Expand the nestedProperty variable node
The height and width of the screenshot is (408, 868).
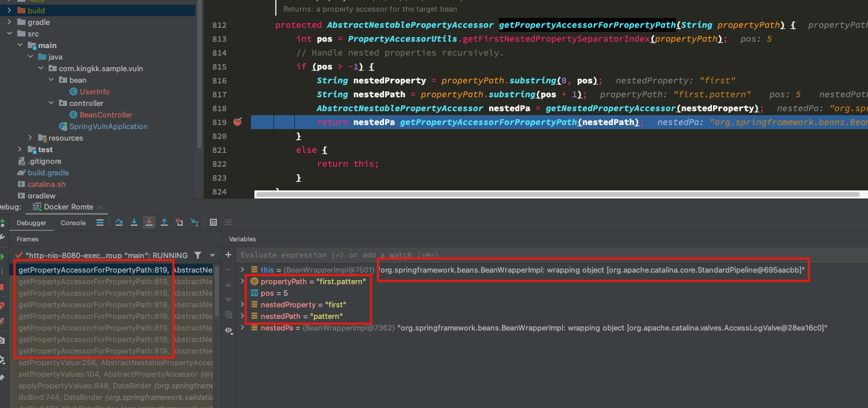[x=243, y=304]
